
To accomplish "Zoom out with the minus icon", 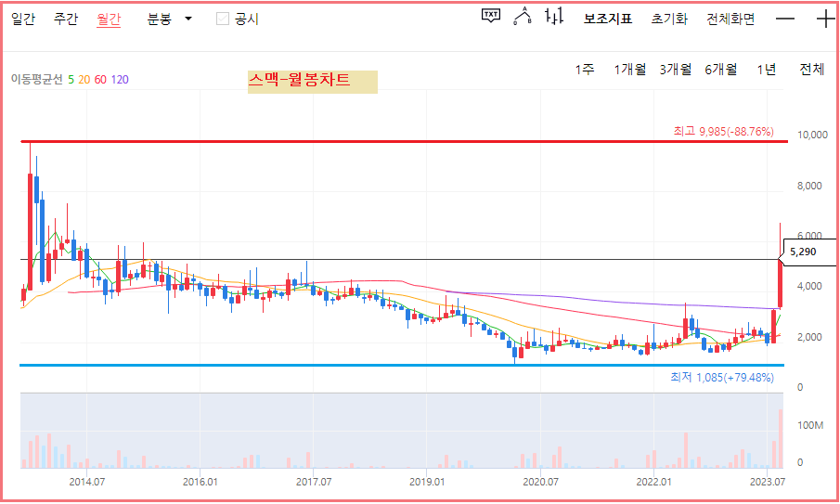I will click(x=785, y=19).
